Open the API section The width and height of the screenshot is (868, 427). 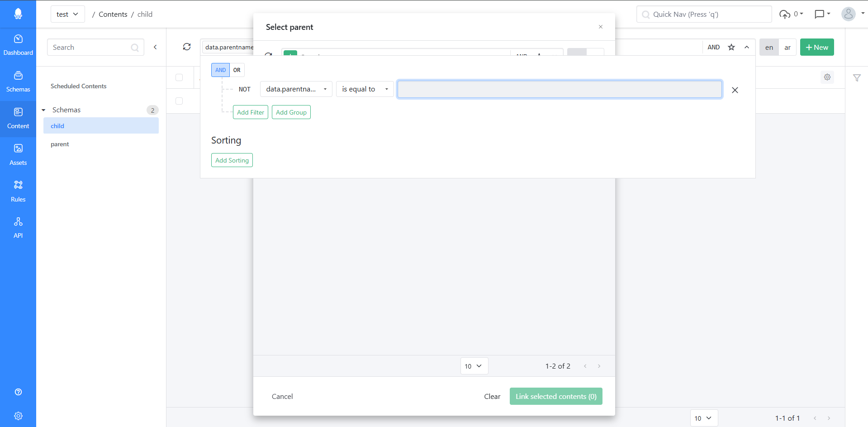[18, 227]
